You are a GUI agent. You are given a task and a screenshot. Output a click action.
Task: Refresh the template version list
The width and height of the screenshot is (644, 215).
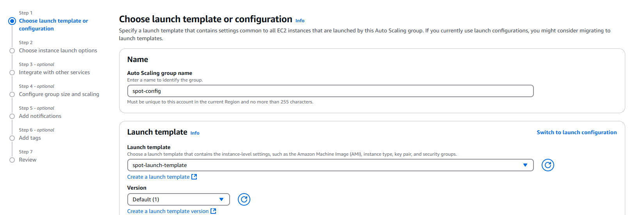pyautogui.click(x=244, y=199)
